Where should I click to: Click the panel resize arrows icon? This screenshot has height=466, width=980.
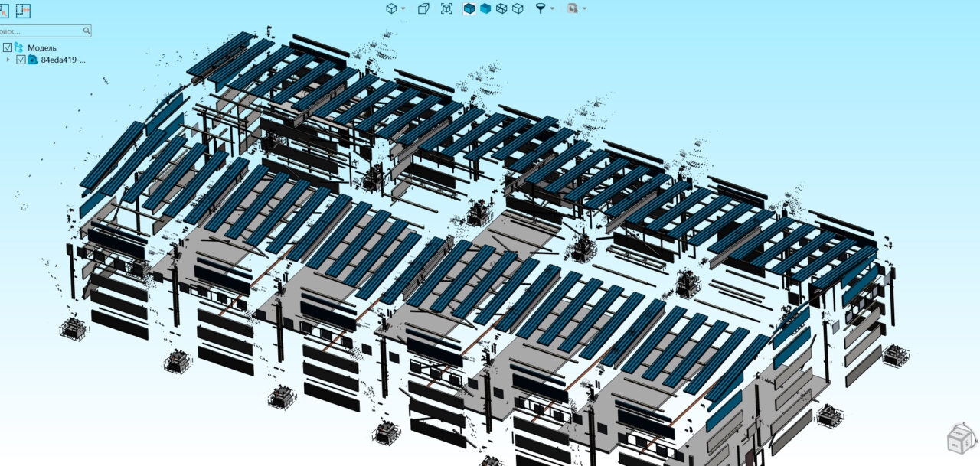(x=23, y=11)
